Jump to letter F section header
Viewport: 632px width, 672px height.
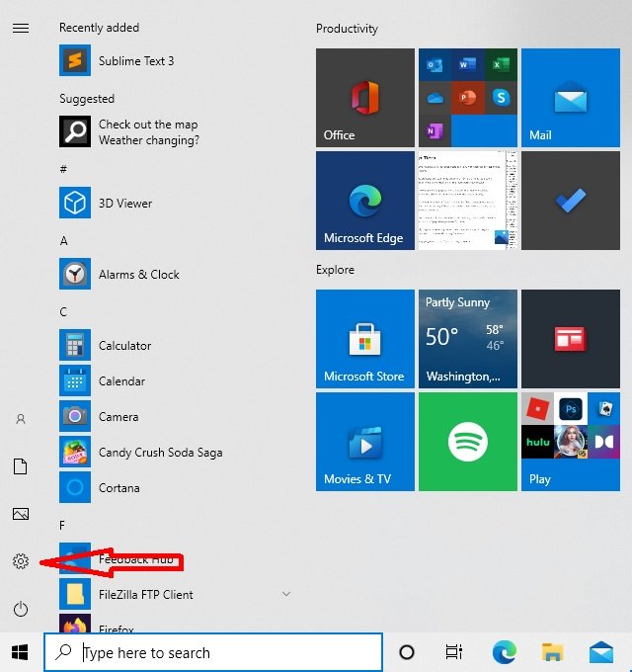point(62,525)
